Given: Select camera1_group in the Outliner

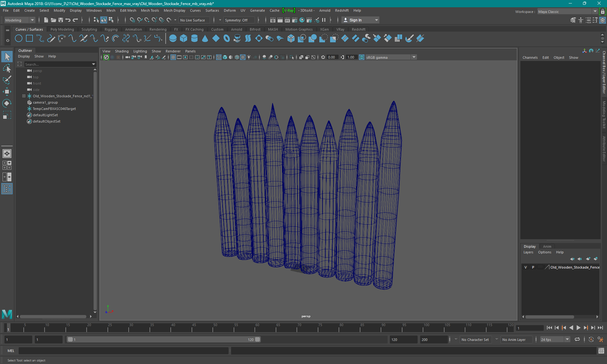Looking at the screenshot, I should (45, 102).
